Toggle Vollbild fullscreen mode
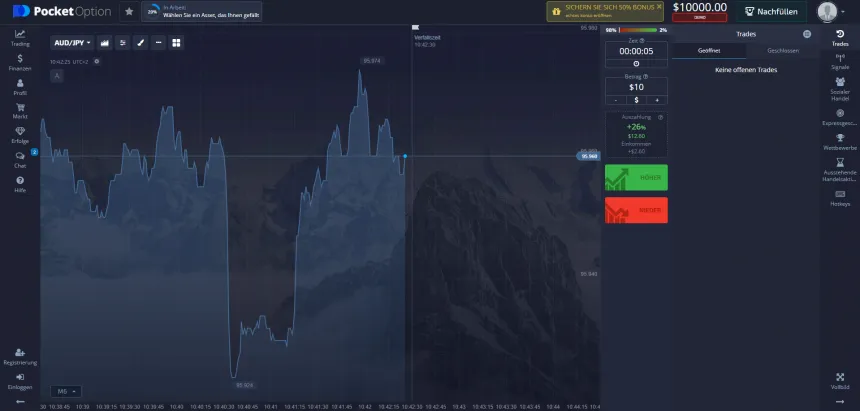This screenshot has width=860, height=411. click(x=840, y=379)
